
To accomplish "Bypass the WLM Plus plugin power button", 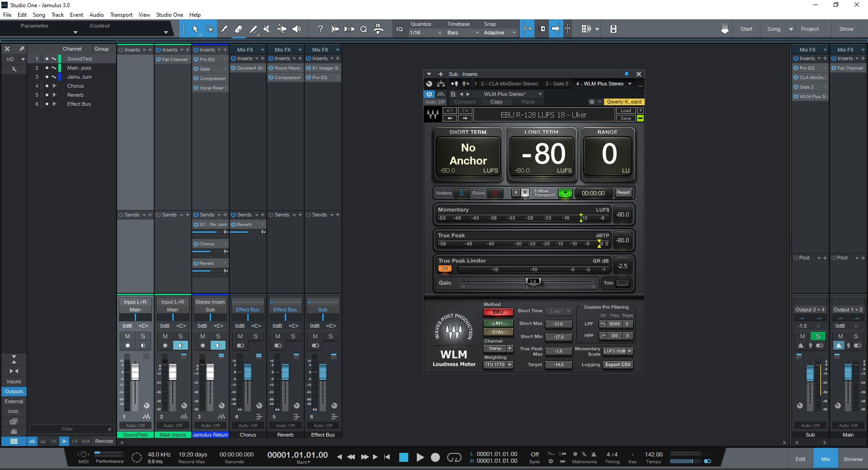I will (429, 94).
